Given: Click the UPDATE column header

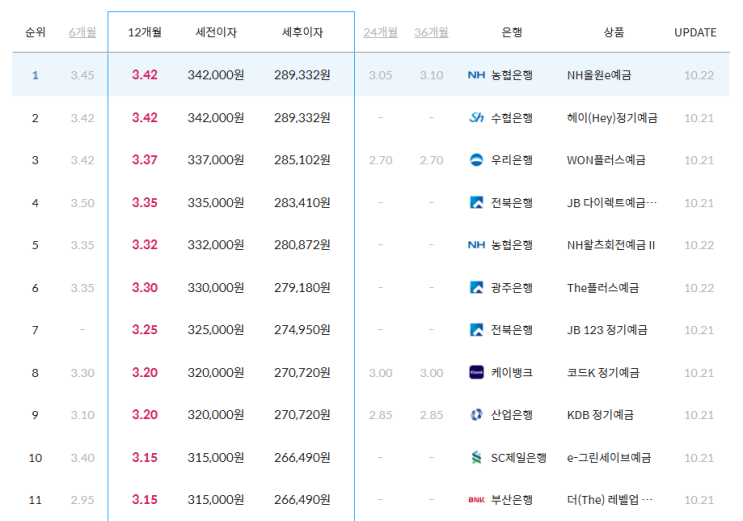Looking at the screenshot, I should click(695, 32).
